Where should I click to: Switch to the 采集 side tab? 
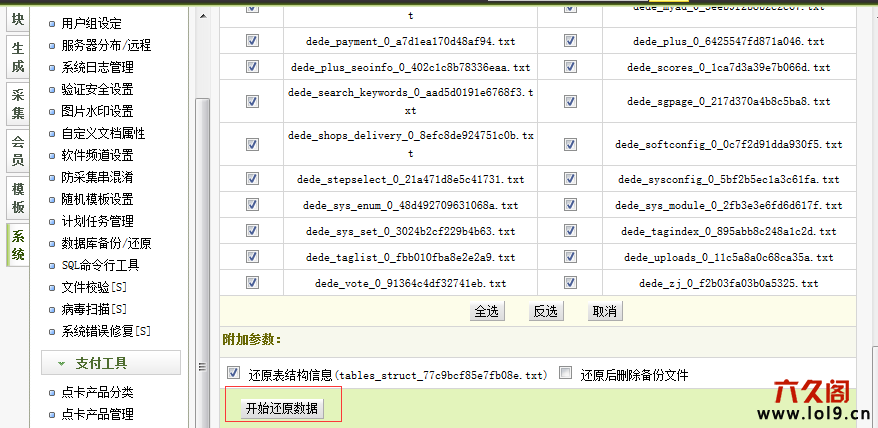click(x=18, y=105)
